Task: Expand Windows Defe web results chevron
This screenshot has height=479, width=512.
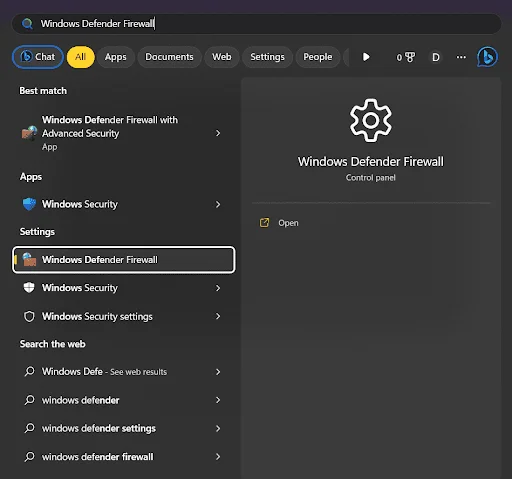Action: pos(218,372)
